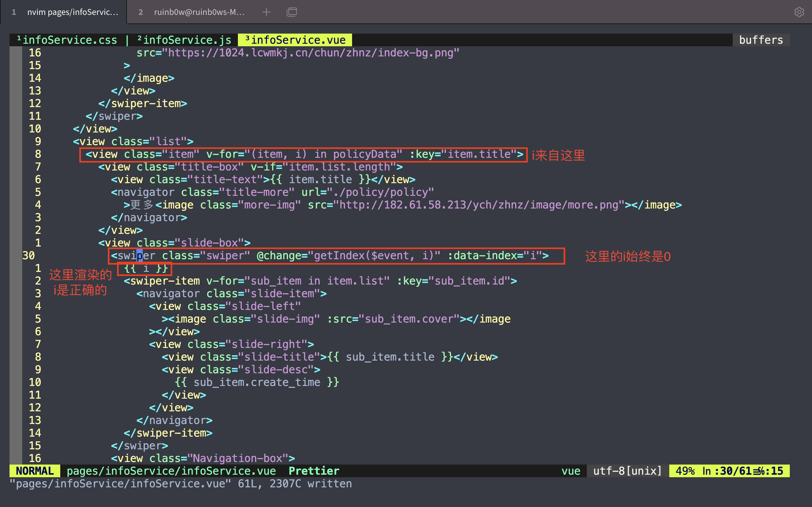Click the buffers label in tabline
The width and height of the screenshot is (812, 507).
[x=761, y=40]
